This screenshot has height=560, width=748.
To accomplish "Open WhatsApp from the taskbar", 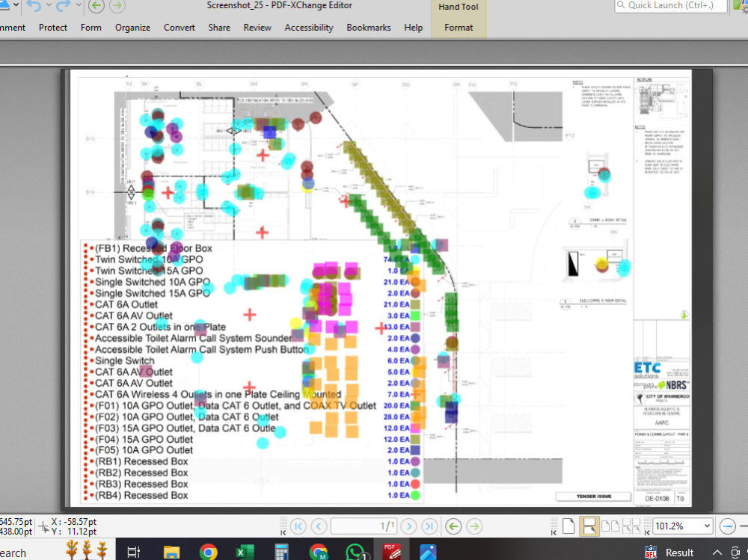I will (356, 552).
